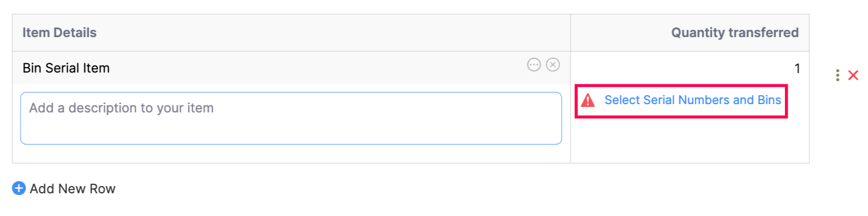Focus the item description text box
This screenshot has height=216, width=868.
coord(291,118)
